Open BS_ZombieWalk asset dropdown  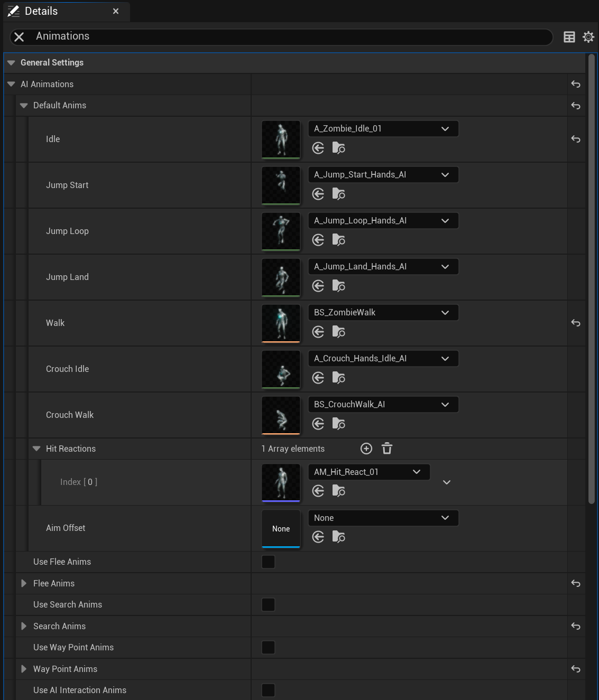click(383, 313)
